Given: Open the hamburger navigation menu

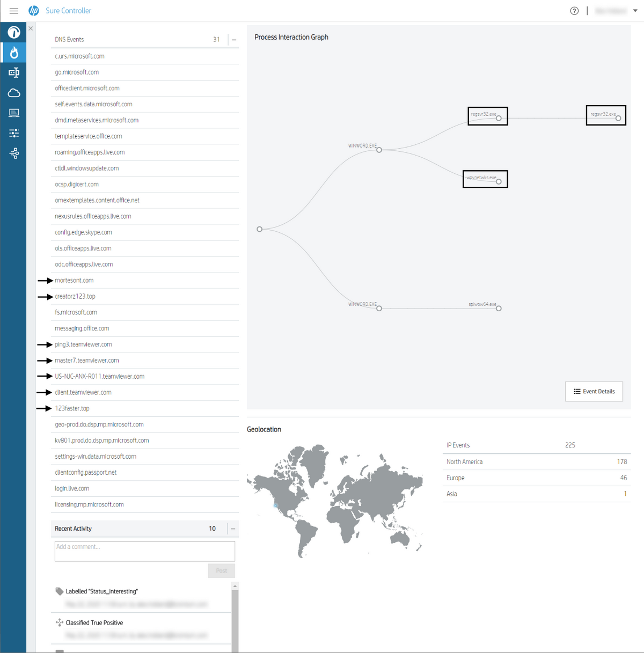Looking at the screenshot, I should 14,11.
